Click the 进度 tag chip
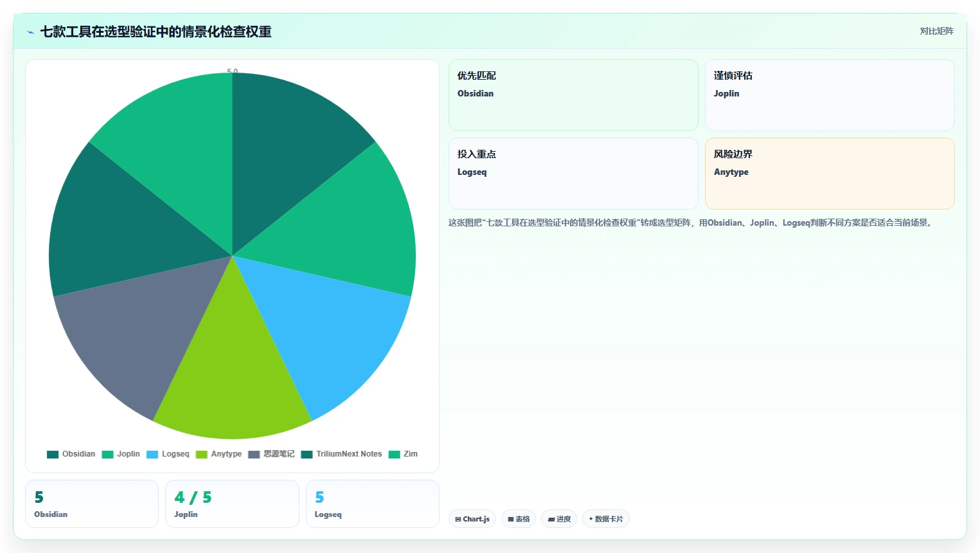Screen dimensions: 980x553 point(559,519)
